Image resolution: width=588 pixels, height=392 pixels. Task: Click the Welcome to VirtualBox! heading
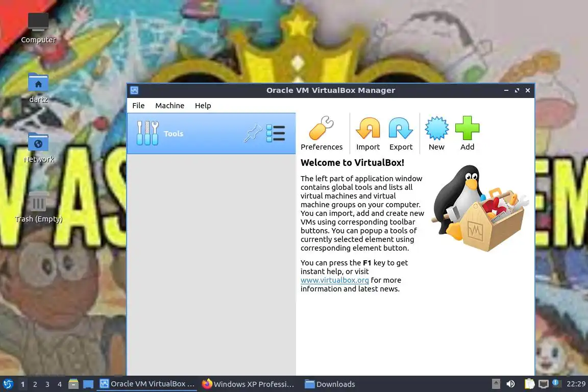[352, 162]
